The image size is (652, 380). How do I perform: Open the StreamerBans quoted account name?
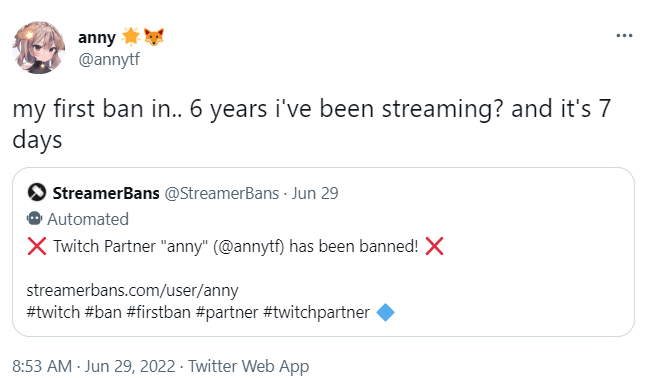[106, 193]
